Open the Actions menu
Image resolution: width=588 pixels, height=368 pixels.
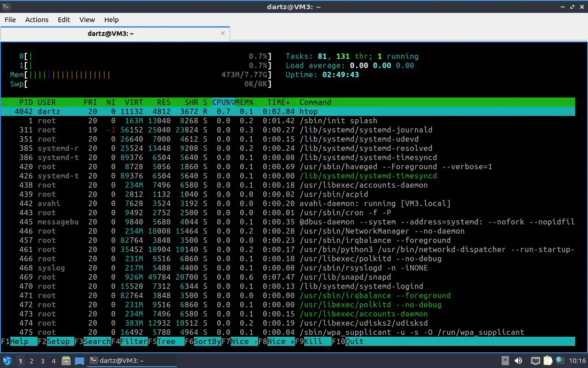tap(37, 19)
